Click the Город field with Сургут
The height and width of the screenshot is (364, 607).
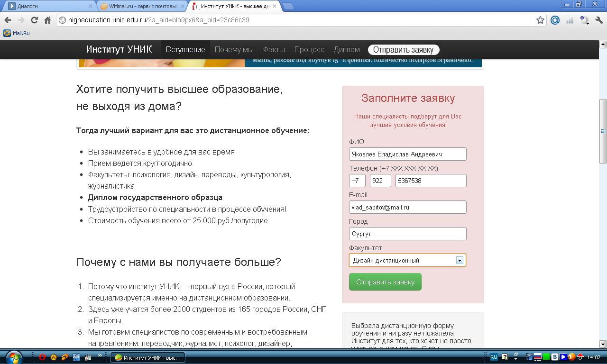(x=408, y=234)
